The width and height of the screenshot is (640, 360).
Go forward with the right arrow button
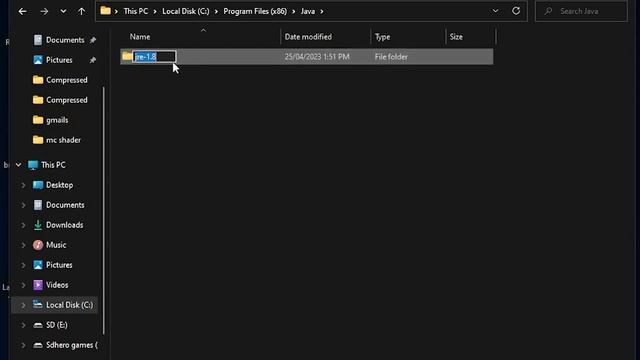(44, 11)
